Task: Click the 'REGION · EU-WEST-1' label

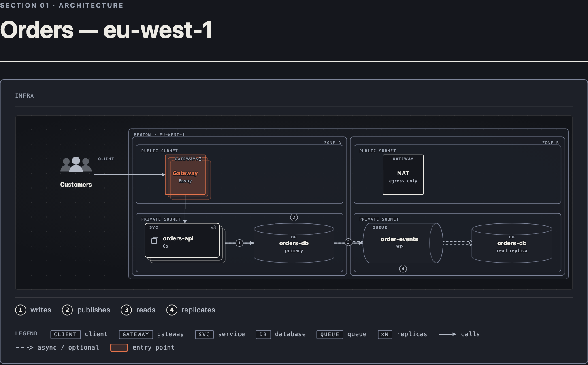Action: point(159,134)
